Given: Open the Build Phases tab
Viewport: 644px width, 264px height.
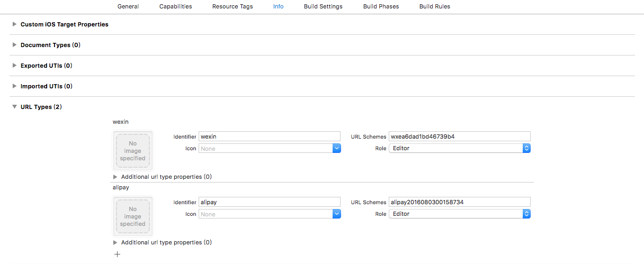Looking at the screenshot, I should point(381,6).
